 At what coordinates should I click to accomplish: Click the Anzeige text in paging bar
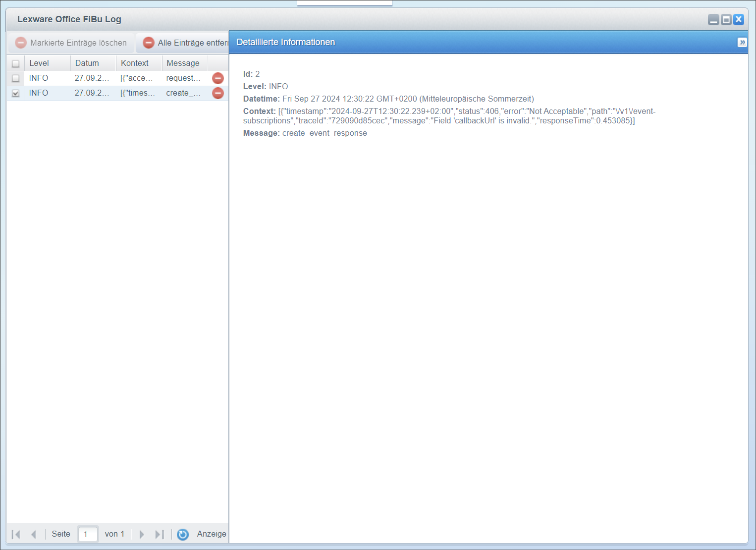(212, 534)
